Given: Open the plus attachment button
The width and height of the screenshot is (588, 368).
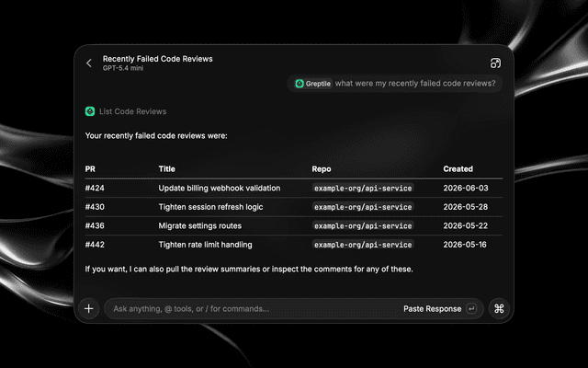Looking at the screenshot, I should pyautogui.click(x=89, y=309).
